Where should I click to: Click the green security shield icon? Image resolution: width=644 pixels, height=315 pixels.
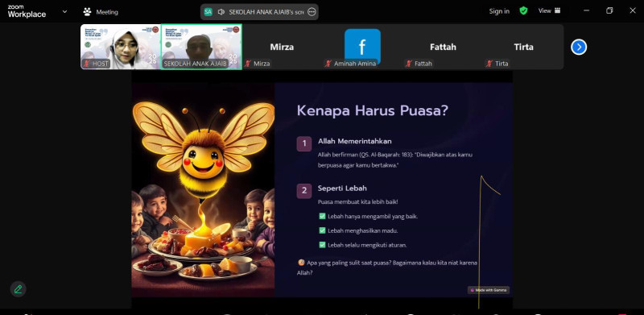[x=523, y=11]
